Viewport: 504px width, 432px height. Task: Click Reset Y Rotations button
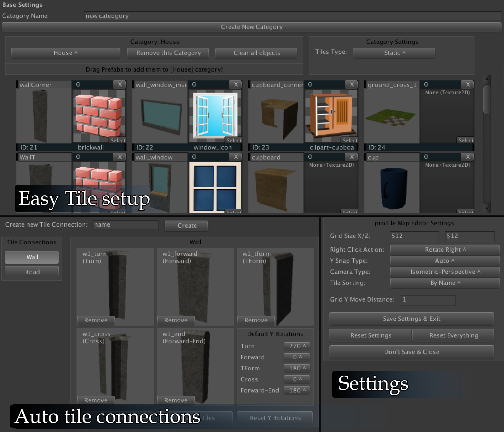pos(275,418)
